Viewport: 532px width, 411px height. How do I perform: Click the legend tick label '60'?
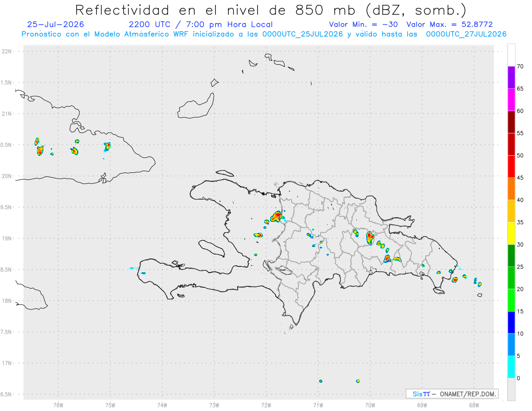click(x=520, y=111)
